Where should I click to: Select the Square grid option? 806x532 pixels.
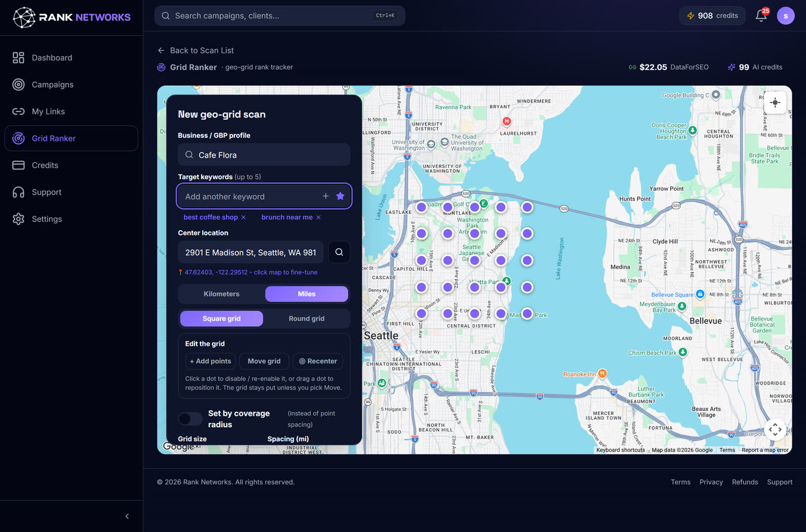pos(222,319)
